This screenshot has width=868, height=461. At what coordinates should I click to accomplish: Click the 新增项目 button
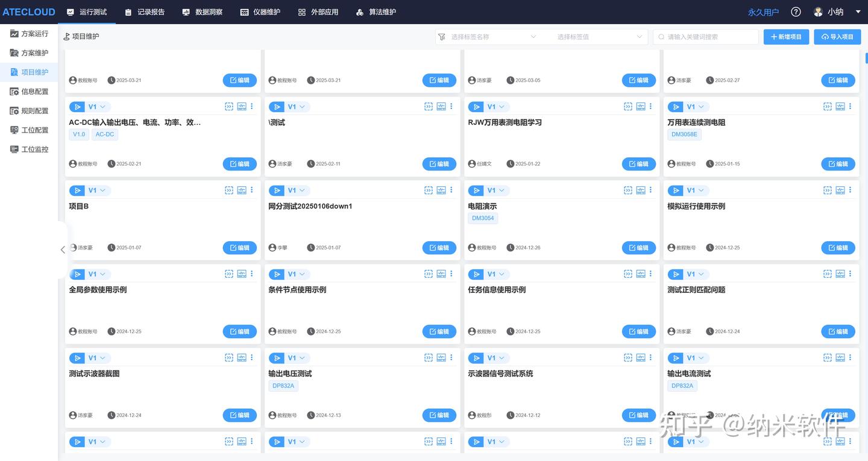[x=786, y=37]
